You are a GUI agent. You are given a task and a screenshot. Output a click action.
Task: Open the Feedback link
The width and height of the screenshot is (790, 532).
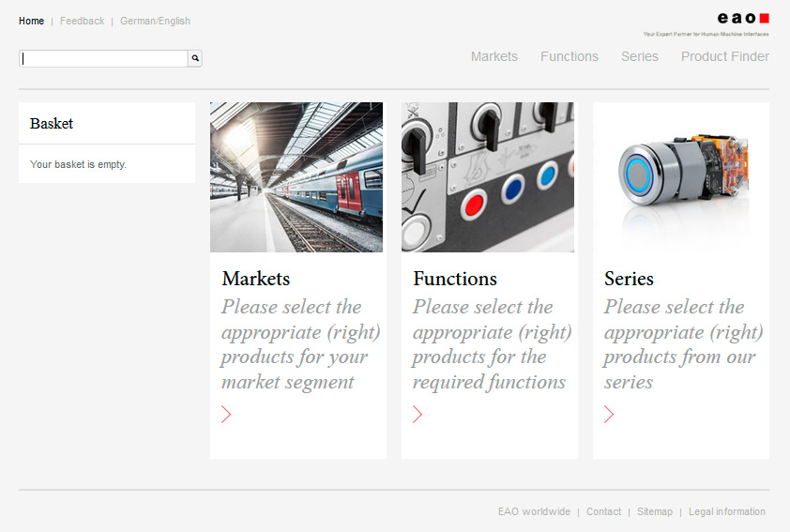pos(82,21)
